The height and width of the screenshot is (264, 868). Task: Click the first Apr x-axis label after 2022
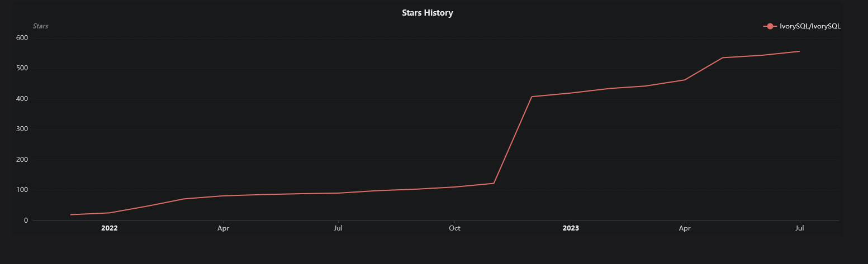223,228
